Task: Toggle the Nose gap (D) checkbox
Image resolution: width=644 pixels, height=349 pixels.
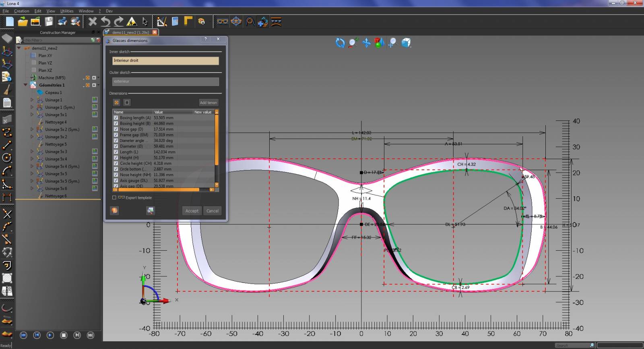Action: click(116, 129)
